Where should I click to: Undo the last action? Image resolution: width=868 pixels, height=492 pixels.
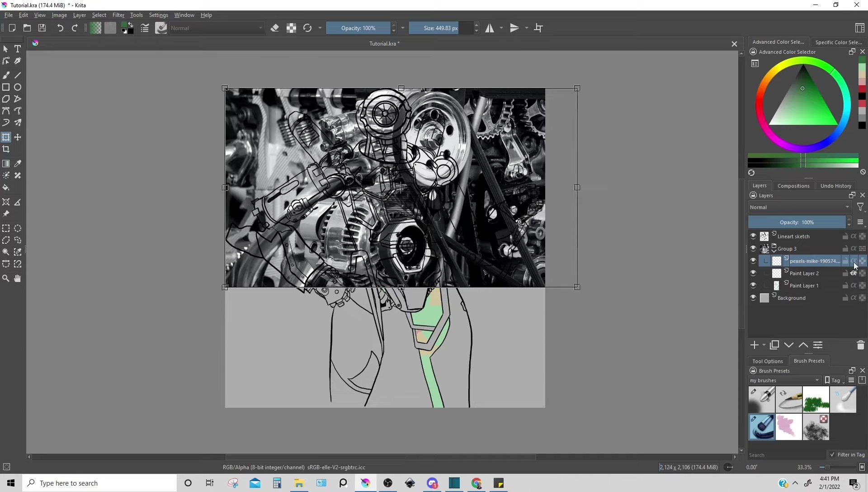60,28
